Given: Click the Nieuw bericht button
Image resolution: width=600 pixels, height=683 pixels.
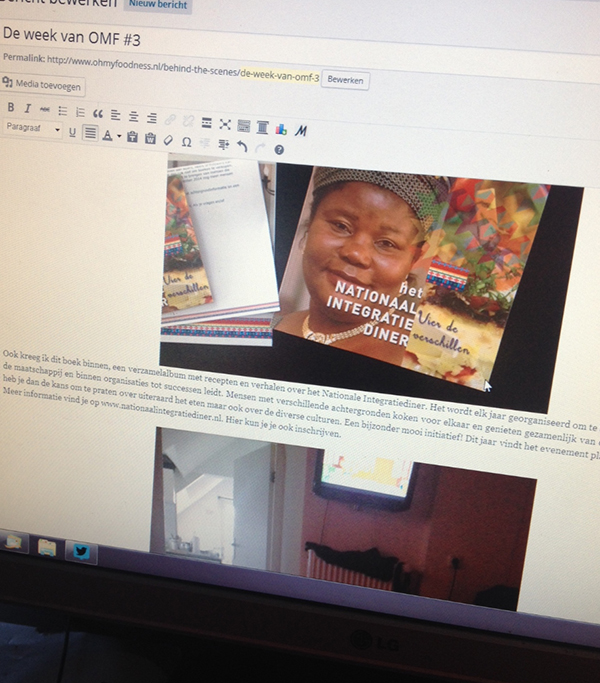Looking at the screenshot, I should [158, 5].
